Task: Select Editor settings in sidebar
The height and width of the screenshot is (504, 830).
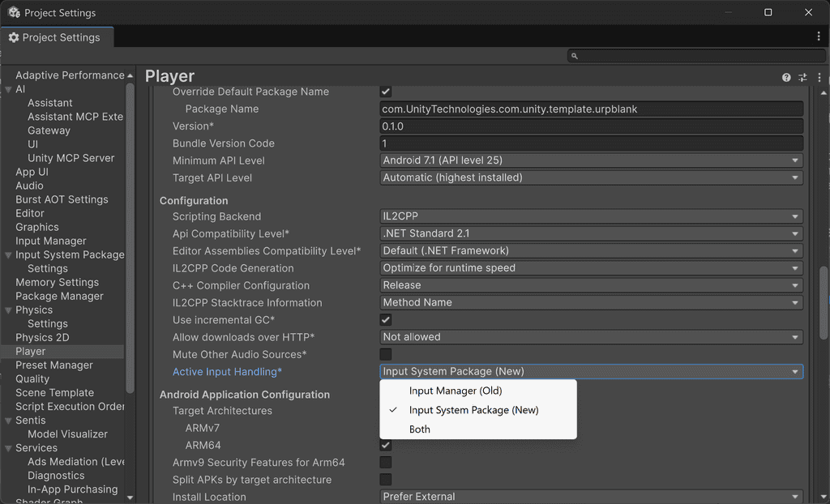Action: coord(30,213)
